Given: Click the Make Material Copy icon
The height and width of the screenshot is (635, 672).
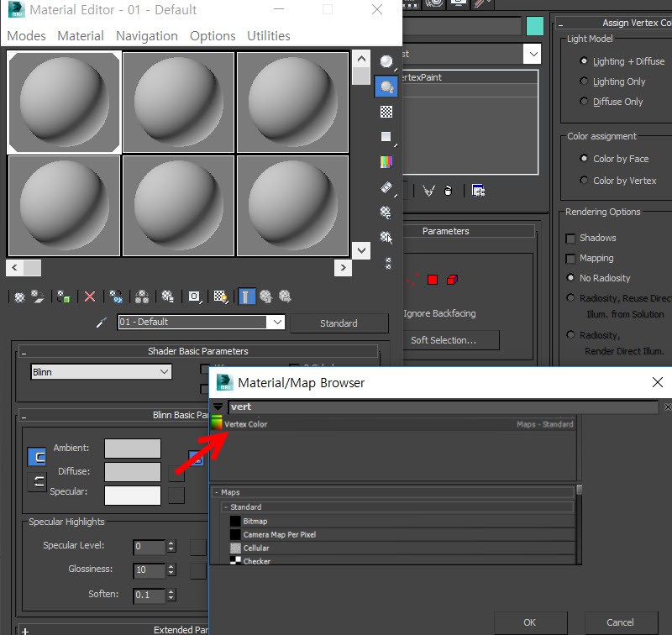Looking at the screenshot, I should [116, 297].
